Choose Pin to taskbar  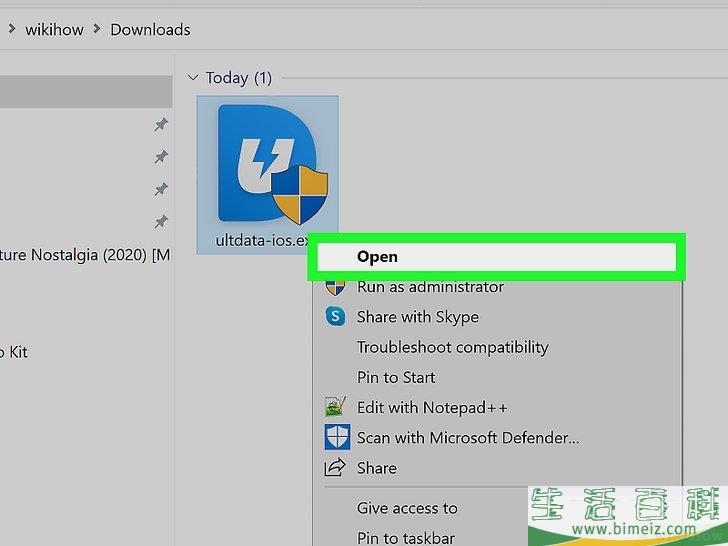point(406,538)
